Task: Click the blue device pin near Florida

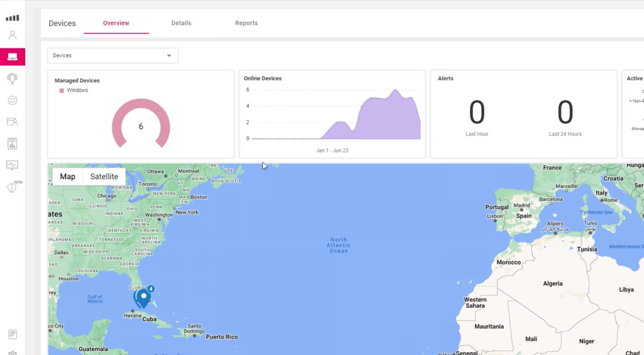Action: pos(143,297)
